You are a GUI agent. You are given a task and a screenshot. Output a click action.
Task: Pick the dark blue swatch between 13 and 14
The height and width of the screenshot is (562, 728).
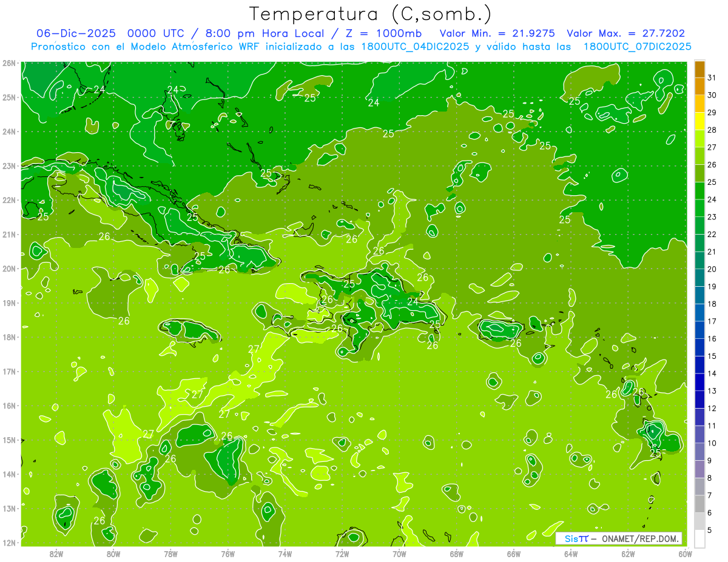point(699,382)
